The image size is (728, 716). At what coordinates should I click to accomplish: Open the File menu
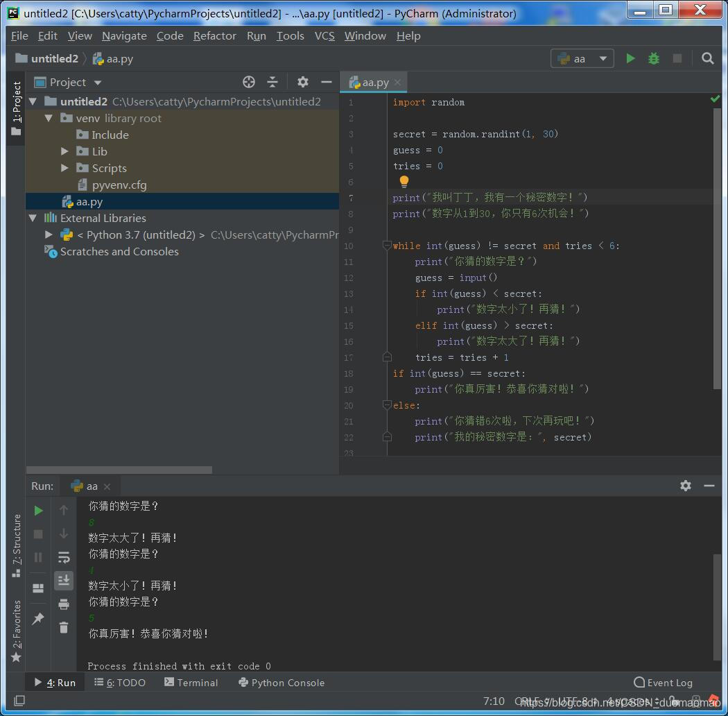pyautogui.click(x=19, y=36)
